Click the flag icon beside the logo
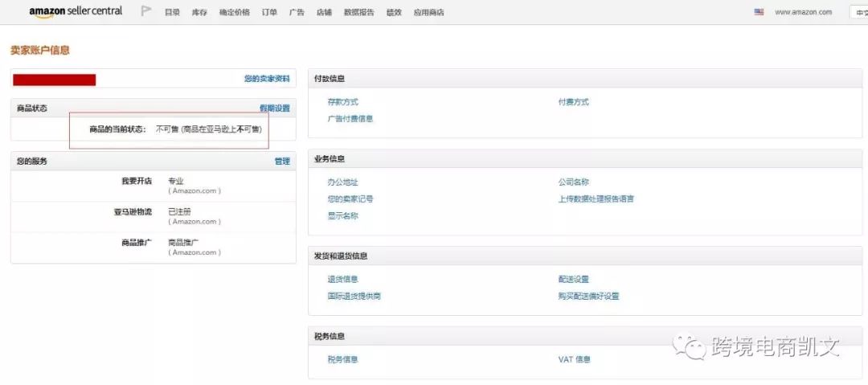868x385 pixels. (x=146, y=11)
